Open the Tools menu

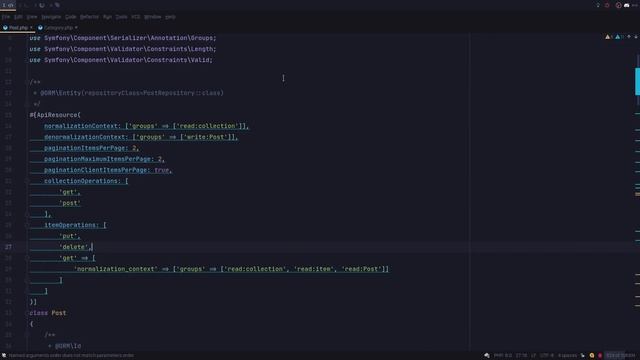pos(122,17)
